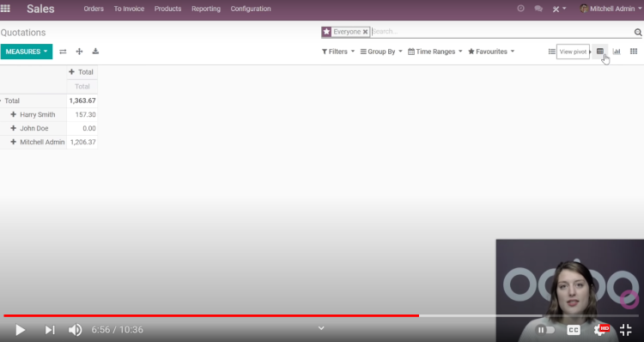The width and height of the screenshot is (644, 342).
Task: Expand the Harry Smith row
Action: tap(13, 114)
